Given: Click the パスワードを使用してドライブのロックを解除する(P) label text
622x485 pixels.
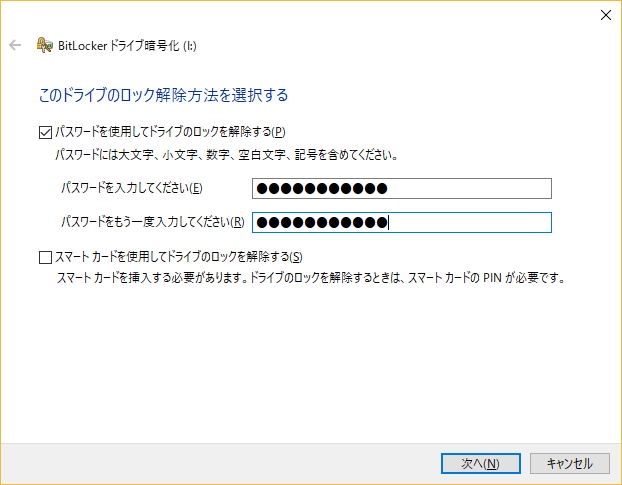Looking at the screenshot, I should tap(170, 132).
